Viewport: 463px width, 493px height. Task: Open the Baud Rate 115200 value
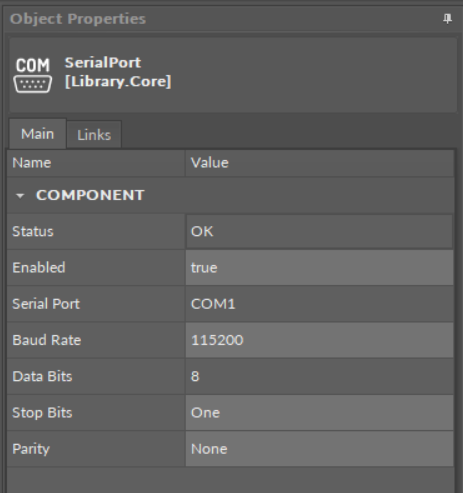point(319,340)
